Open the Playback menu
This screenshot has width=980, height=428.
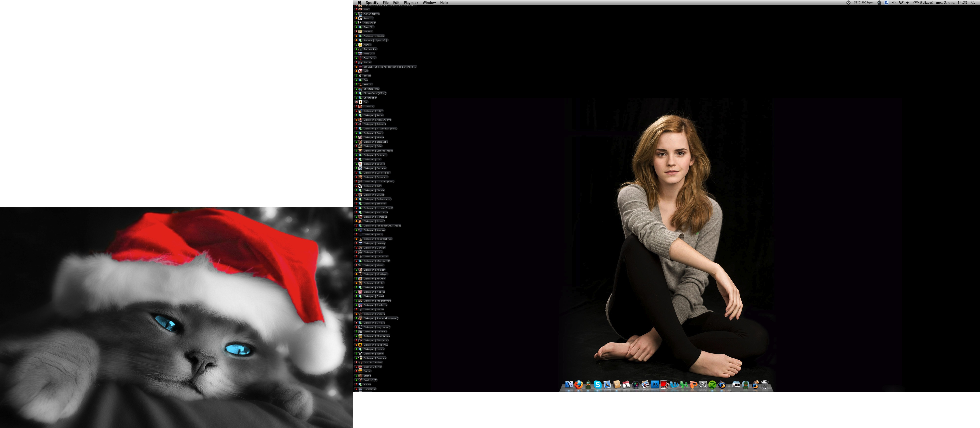click(x=411, y=3)
